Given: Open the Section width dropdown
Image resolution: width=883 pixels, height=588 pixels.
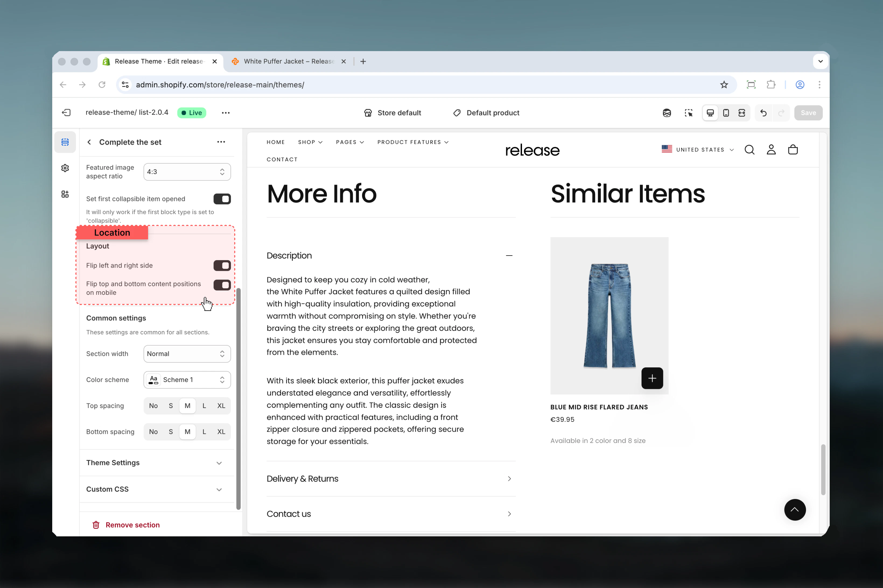Looking at the screenshot, I should pos(187,354).
